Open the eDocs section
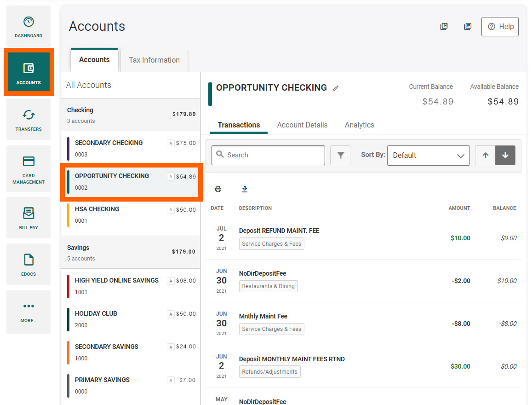Image resolution: width=532 pixels, height=405 pixels. pyautogui.click(x=28, y=264)
